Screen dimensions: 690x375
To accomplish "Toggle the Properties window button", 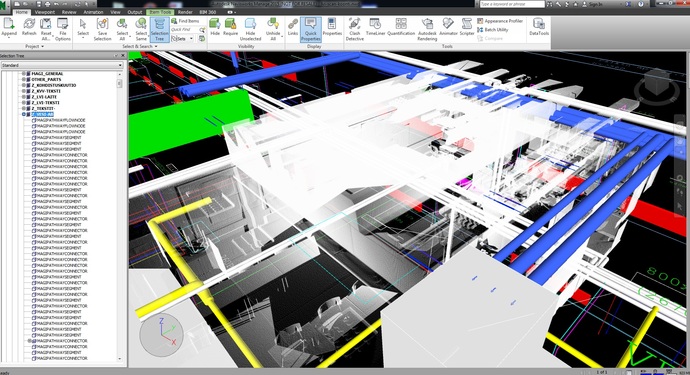I will pyautogui.click(x=332, y=27).
